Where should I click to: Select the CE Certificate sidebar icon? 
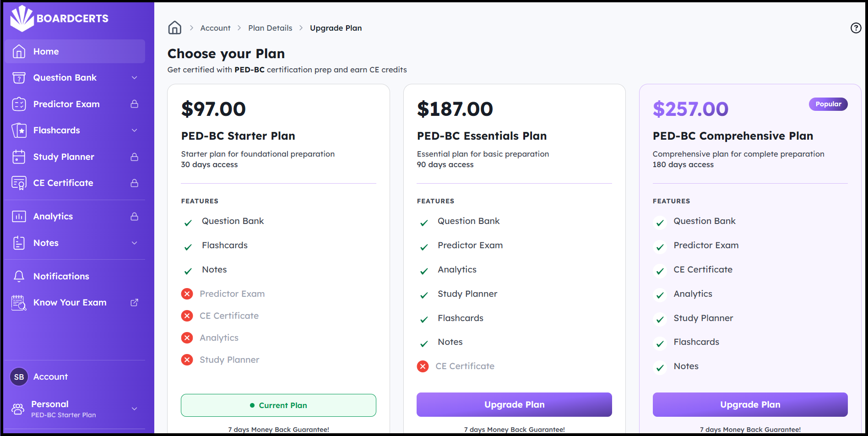point(19,183)
